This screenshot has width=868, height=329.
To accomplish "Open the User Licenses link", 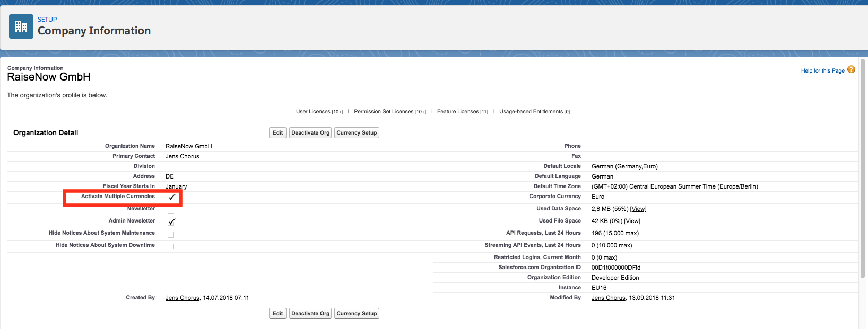I will point(313,112).
